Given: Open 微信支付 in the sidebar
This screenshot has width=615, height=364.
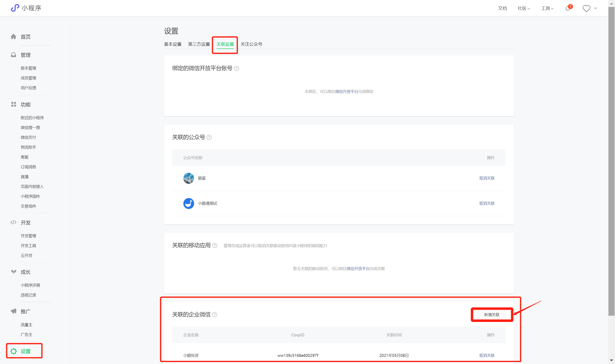Looking at the screenshot, I should pyautogui.click(x=28, y=137).
